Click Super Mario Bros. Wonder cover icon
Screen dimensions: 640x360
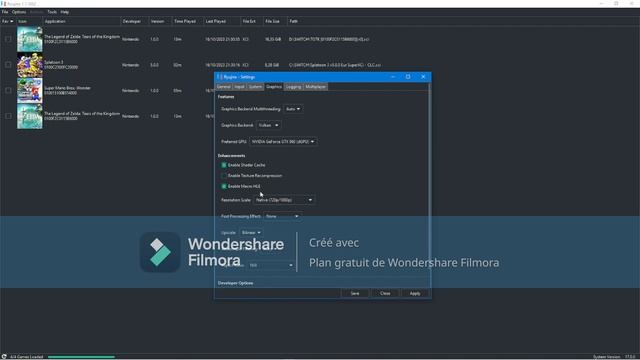point(29,91)
